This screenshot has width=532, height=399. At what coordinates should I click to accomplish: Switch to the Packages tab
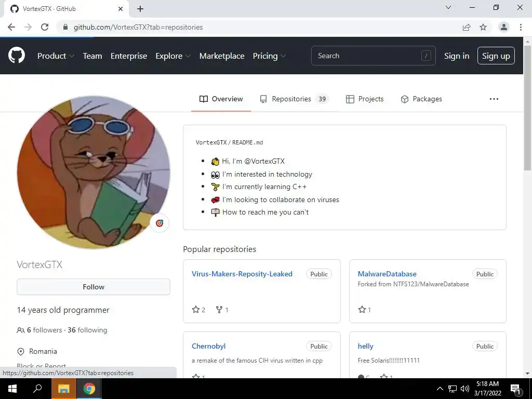(421, 99)
